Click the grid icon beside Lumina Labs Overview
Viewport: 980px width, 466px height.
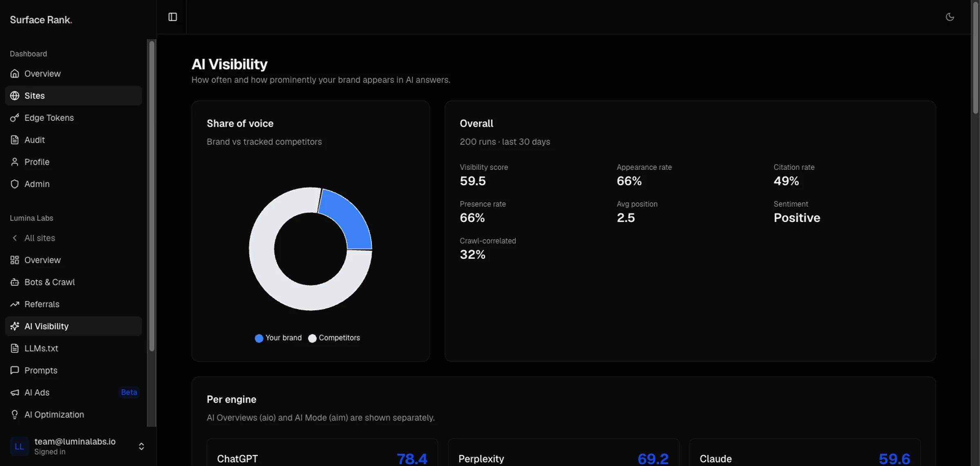(15, 260)
